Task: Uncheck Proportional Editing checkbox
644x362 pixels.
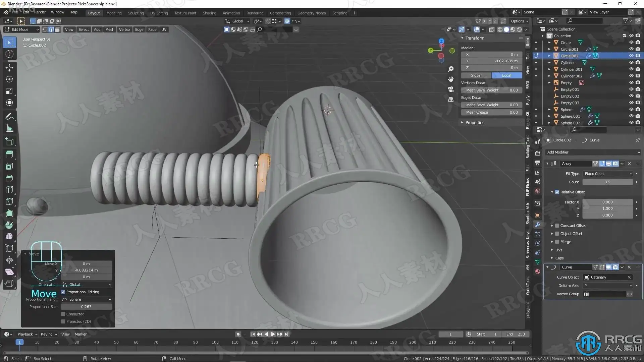Action: tap(63, 292)
